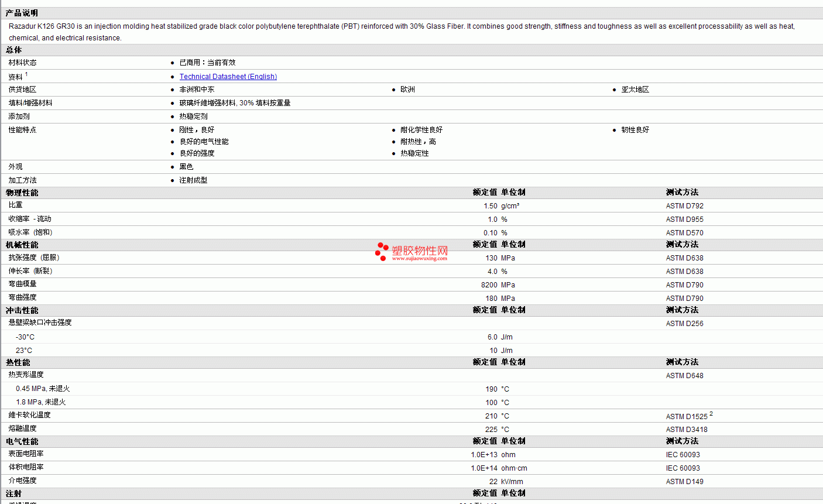
Task: Click the 注射成型 processing method value
Action: click(x=193, y=180)
